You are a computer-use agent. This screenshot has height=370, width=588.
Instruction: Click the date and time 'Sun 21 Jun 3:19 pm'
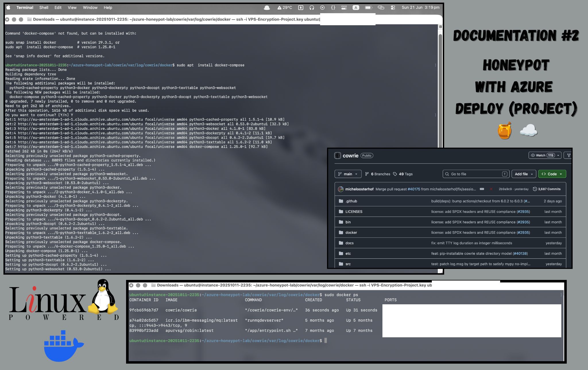(x=421, y=7)
